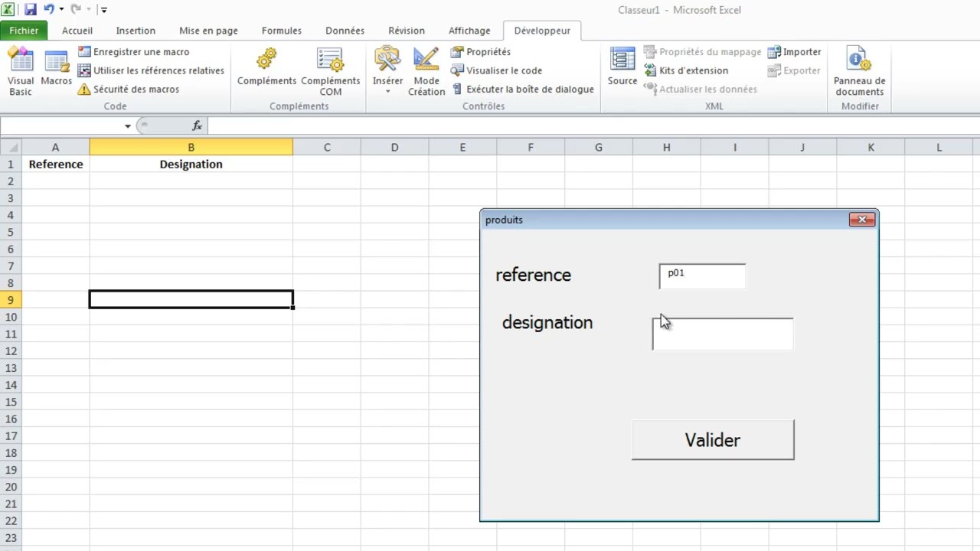Click Exécuter la boîte de dialogue
Screen dimensions: 980x551
point(522,89)
